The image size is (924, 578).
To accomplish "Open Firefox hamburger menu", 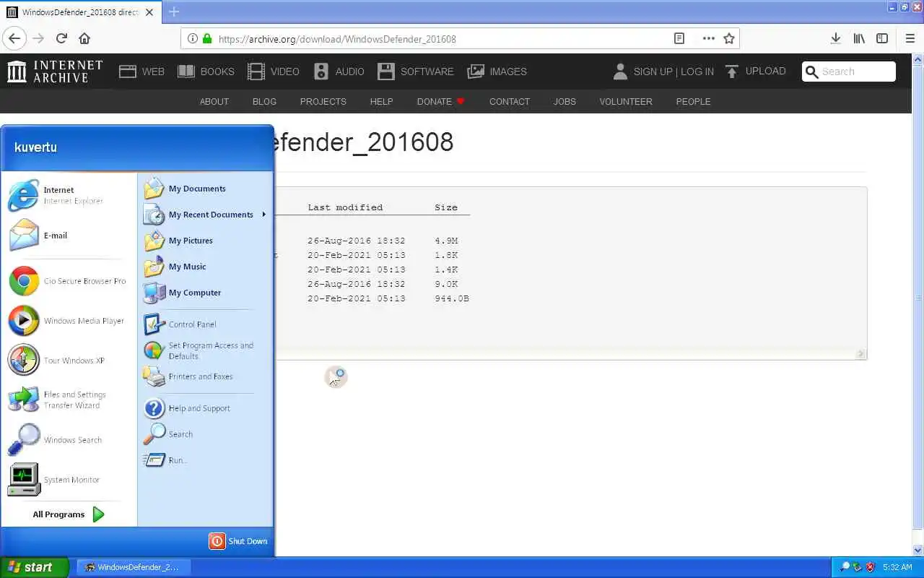I will tap(910, 38).
